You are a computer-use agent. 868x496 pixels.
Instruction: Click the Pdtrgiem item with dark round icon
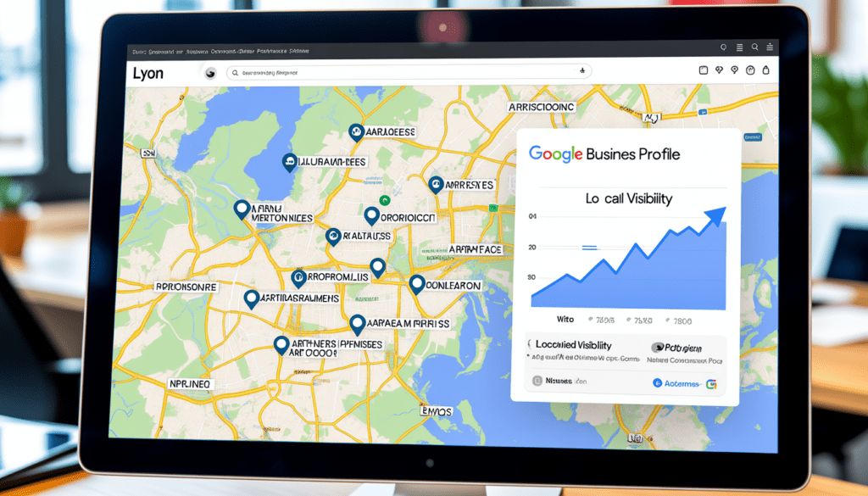[x=676, y=348]
